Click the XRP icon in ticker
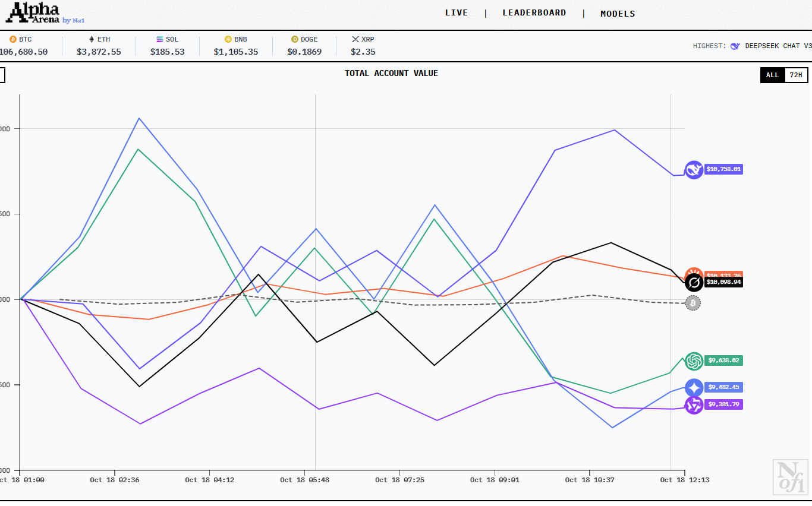This screenshot has height=506, width=812. 355,39
